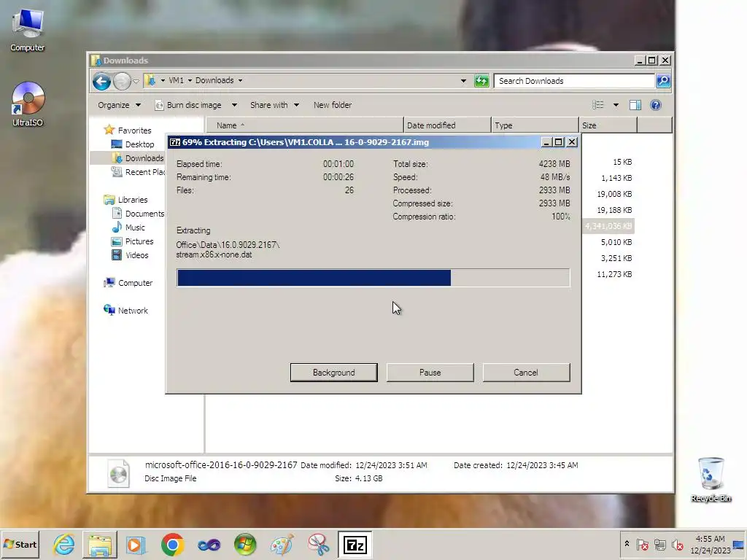
Task: Open address bar history dropdown arrow
Action: 463,81
